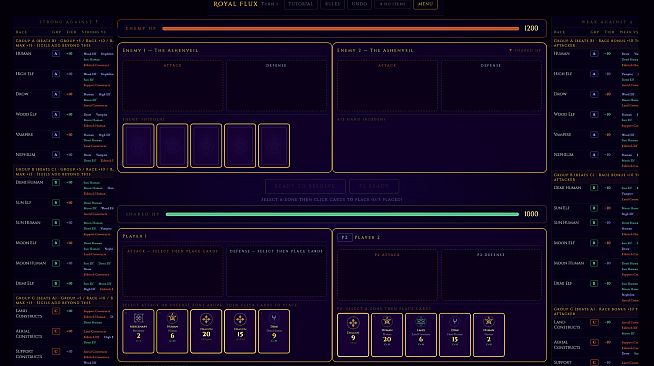Open the Tutorial tab in top bar
The height and width of the screenshot is (366, 654).
[300, 4]
